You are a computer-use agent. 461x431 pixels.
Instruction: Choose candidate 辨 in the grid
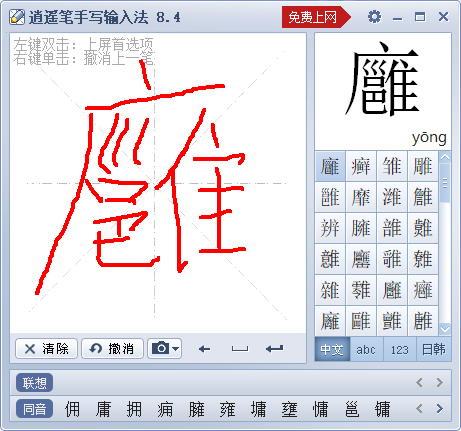[x=330, y=228]
